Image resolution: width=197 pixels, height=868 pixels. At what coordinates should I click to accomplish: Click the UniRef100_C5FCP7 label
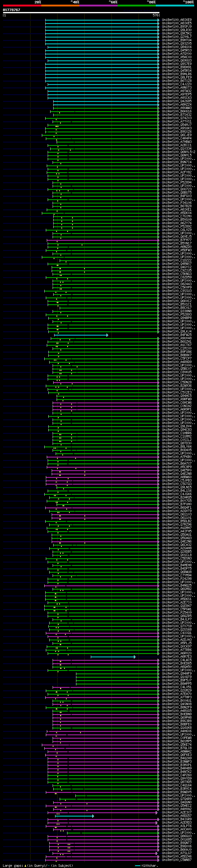177,358
